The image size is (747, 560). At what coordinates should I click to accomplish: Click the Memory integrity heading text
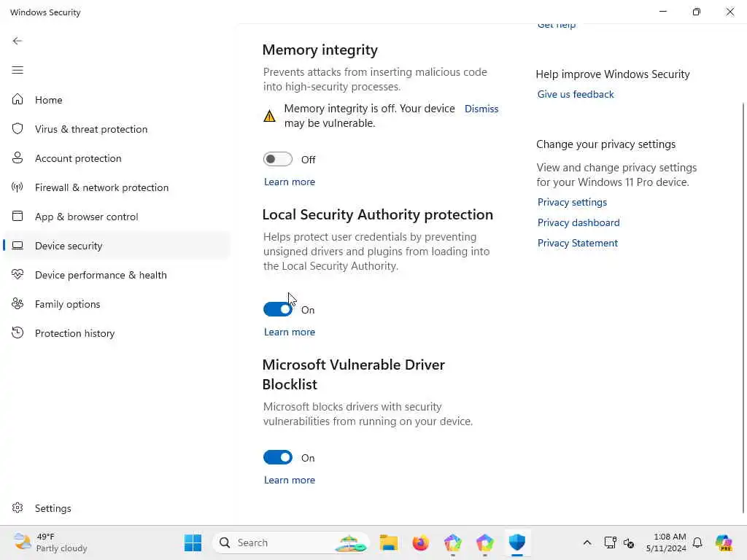[x=320, y=50]
